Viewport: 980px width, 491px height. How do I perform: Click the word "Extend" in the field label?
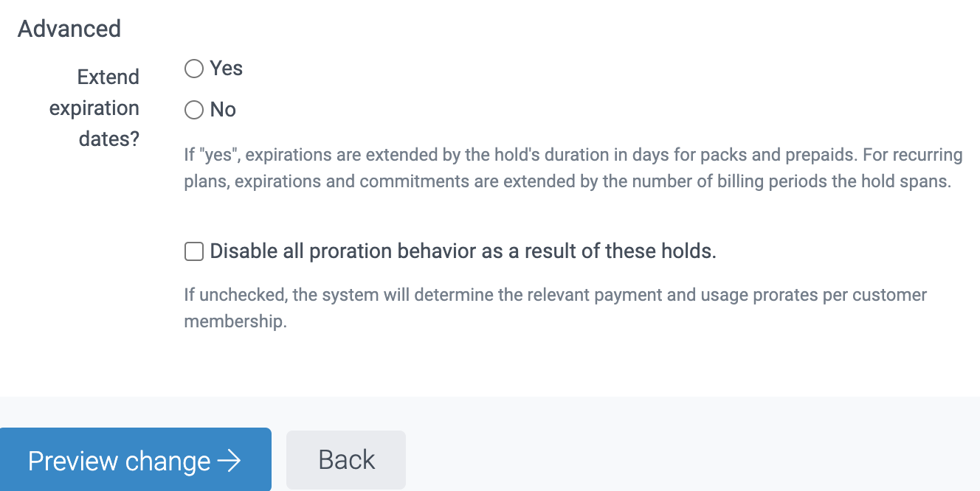click(x=108, y=77)
